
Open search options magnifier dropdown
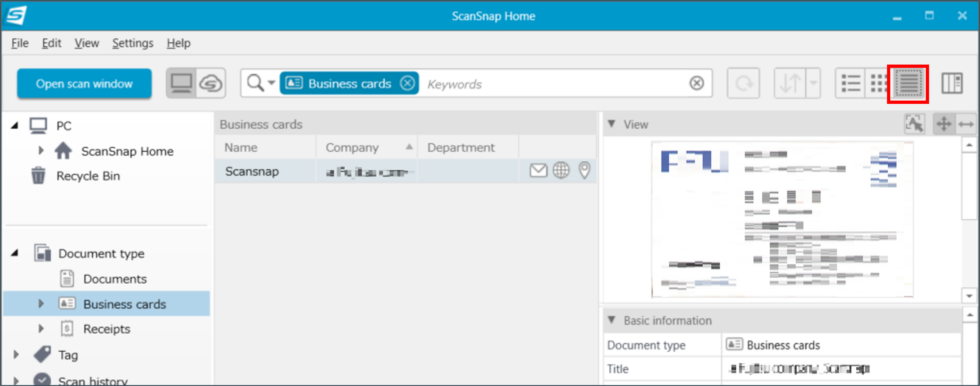(x=261, y=83)
